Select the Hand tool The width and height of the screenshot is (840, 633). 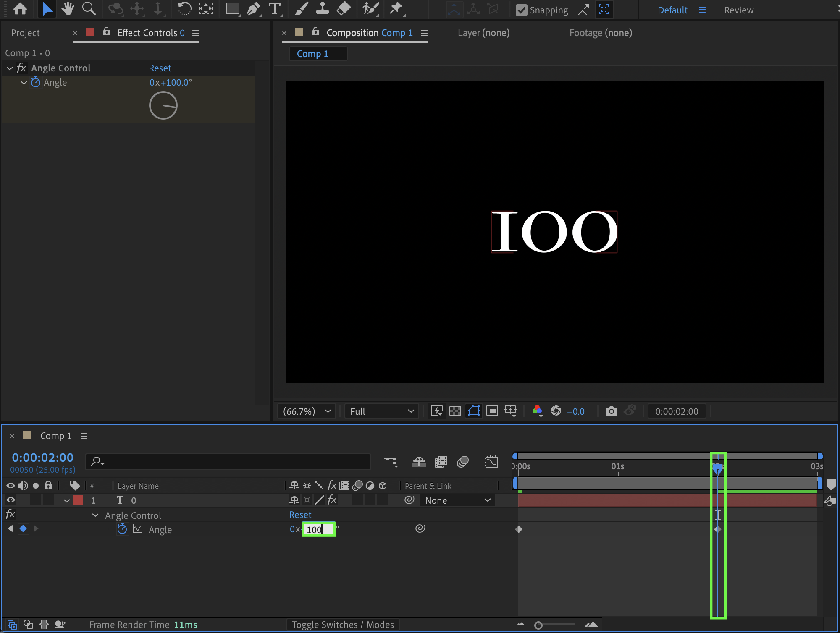tap(68, 9)
